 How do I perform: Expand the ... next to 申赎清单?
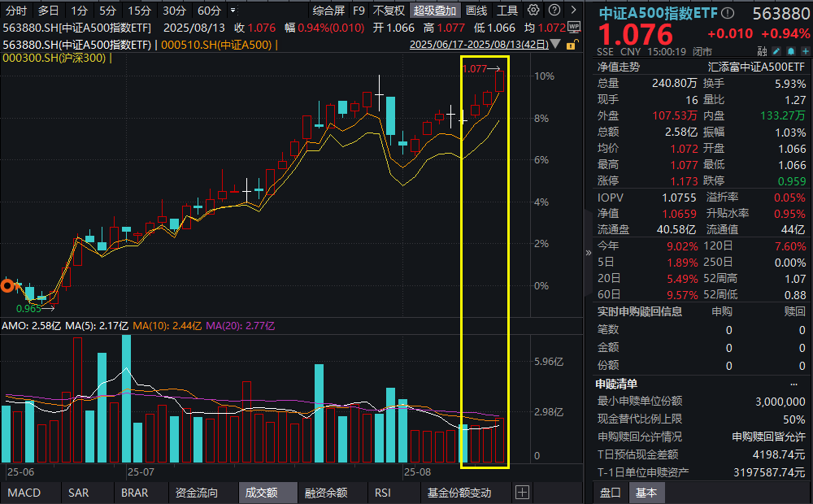pyautogui.click(x=793, y=383)
